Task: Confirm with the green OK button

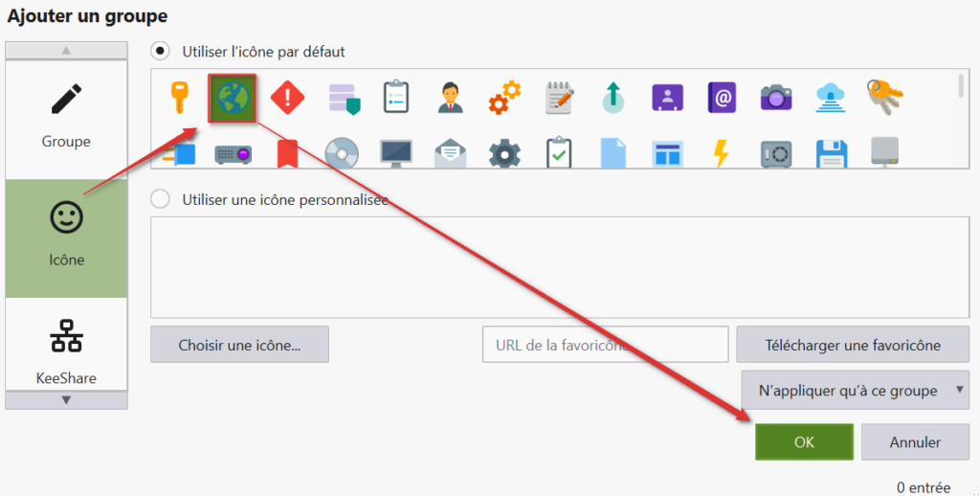Action: pos(804,442)
